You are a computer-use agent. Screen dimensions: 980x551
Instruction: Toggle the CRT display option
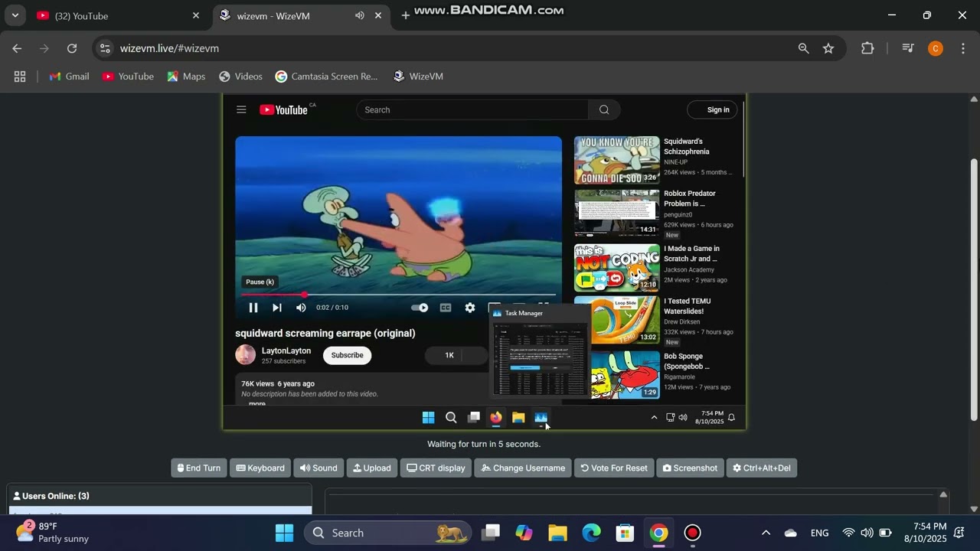tap(436, 468)
